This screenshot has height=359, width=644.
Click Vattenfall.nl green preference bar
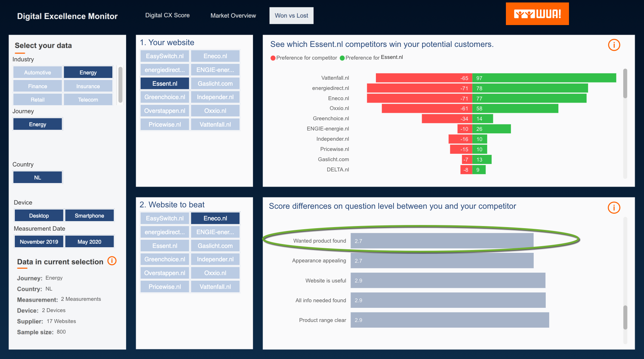pos(544,78)
